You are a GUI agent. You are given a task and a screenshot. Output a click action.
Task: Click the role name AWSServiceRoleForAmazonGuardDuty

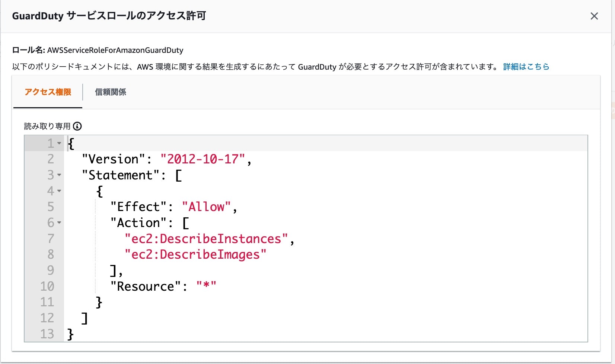[x=115, y=50]
